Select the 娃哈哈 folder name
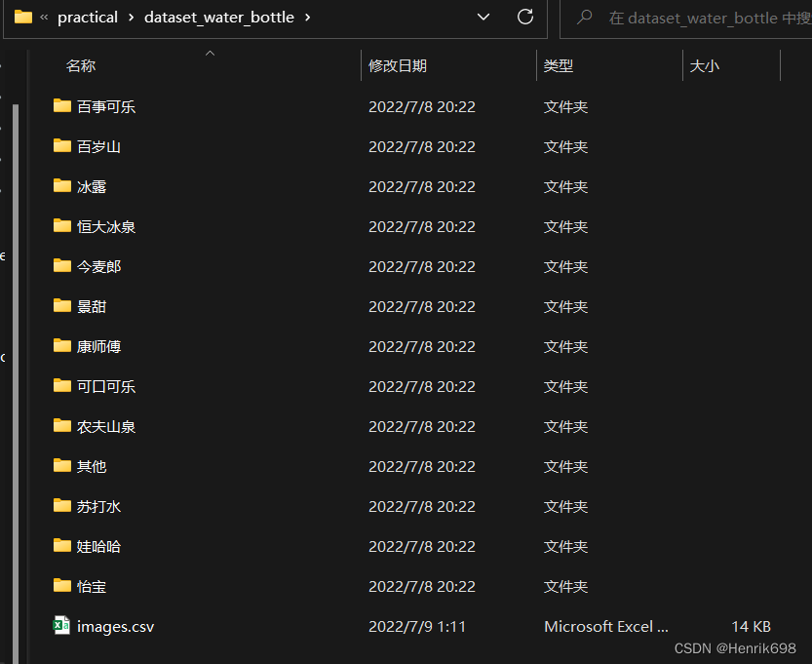The width and height of the screenshot is (812, 664). tap(98, 546)
